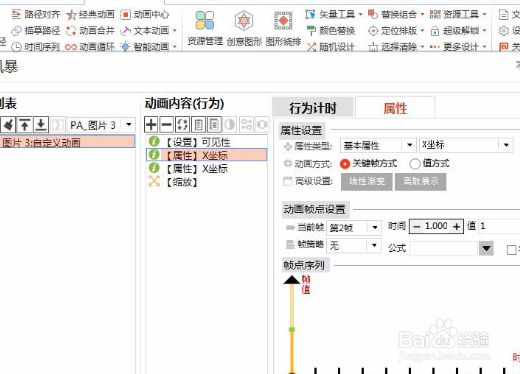Select highlighted 【属性】X坐标 behavior
The width and height of the screenshot is (520, 374).
coord(206,155)
